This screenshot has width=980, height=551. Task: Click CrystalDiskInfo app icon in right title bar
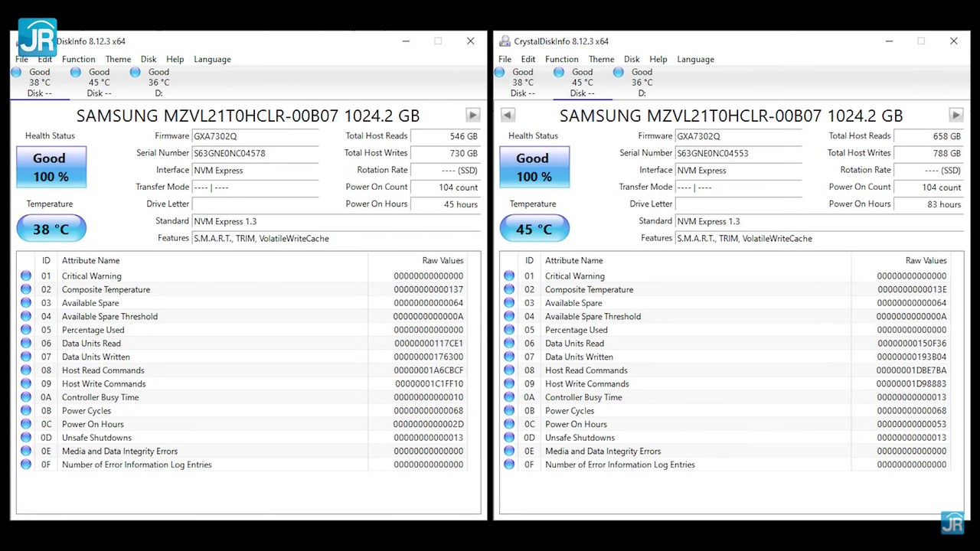(x=505, y=41)
